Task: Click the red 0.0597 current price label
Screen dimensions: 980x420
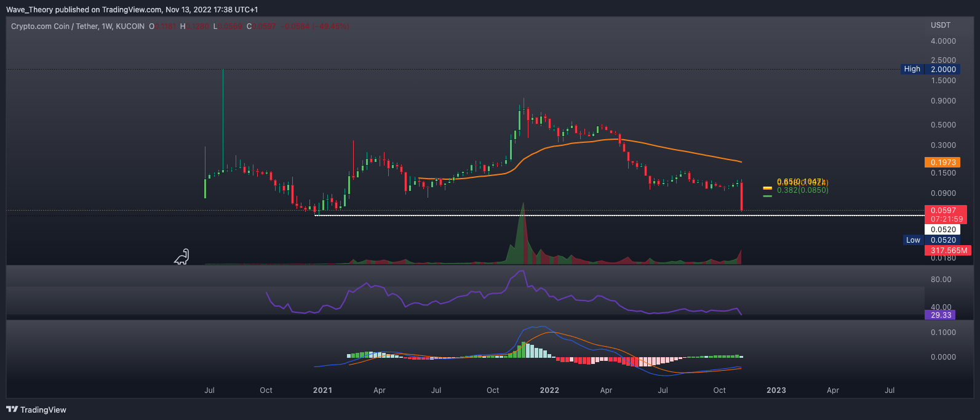Action: [x=945, y=211]
